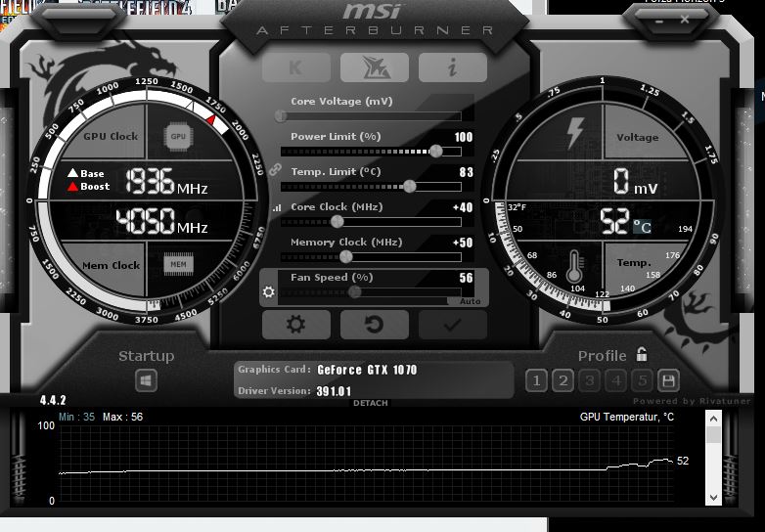Open the information i button

[453, 67]
